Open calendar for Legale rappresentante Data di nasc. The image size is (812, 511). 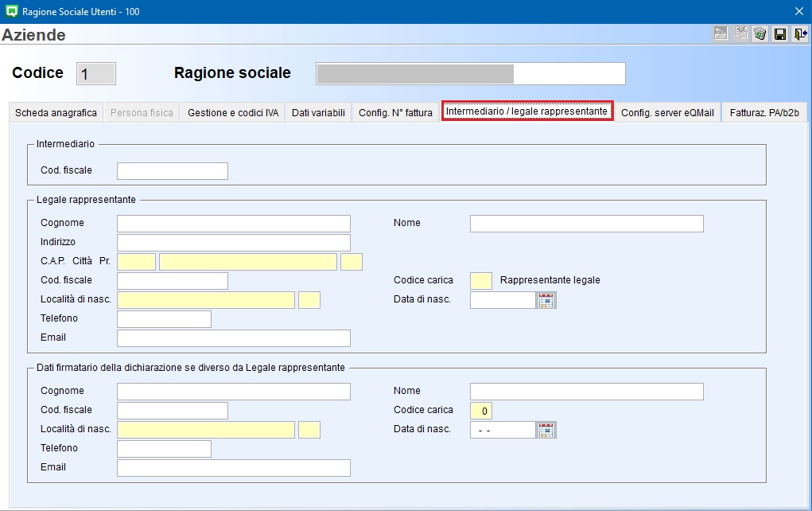pyautogui.click(x=546, y=300)
